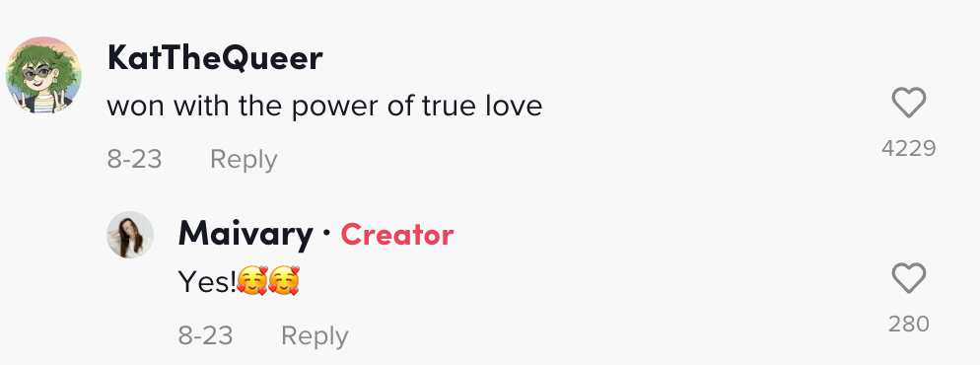Like Maivary's reply with the heart icon
The height and width of the screenshot is (365, 980).
(x=908, y=278)
